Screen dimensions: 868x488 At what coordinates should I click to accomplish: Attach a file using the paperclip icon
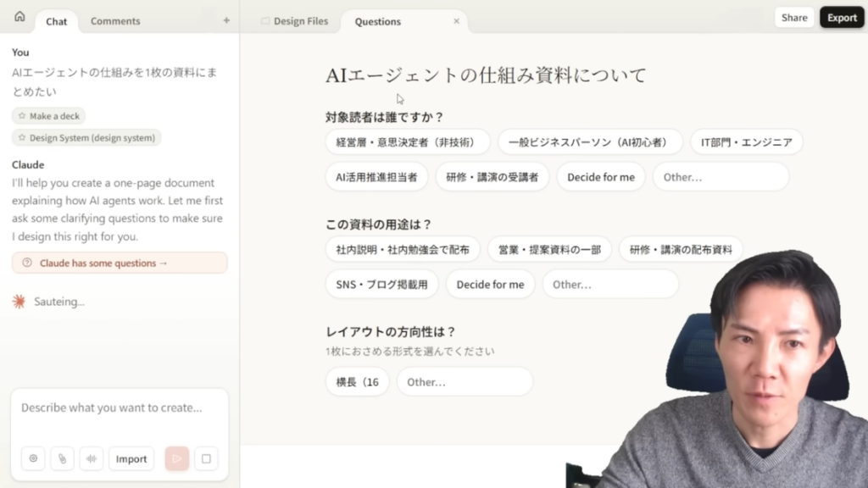click(62, 458)
